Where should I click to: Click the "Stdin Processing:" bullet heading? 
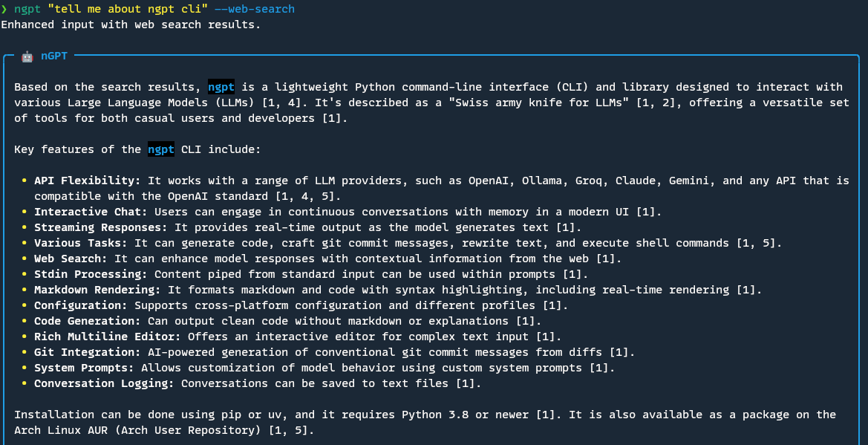click(91, 274)
